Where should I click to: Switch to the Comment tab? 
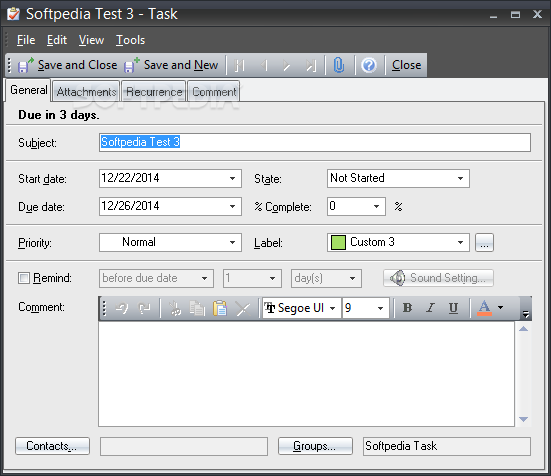tap(214, 92)
